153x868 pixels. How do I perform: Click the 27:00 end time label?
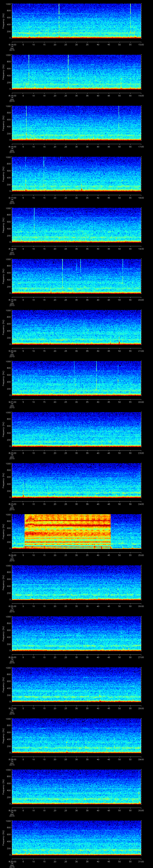[x=141, y=657]
